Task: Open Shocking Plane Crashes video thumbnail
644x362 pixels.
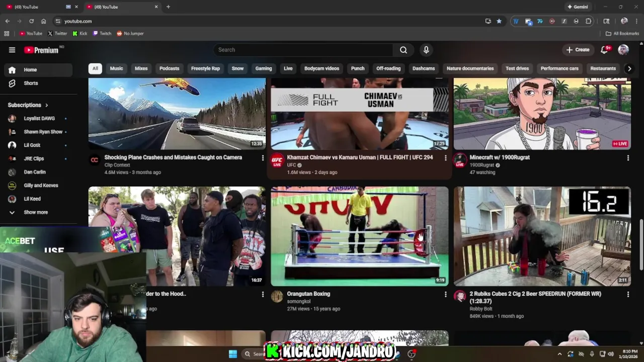Action: [x=177, y=114]
